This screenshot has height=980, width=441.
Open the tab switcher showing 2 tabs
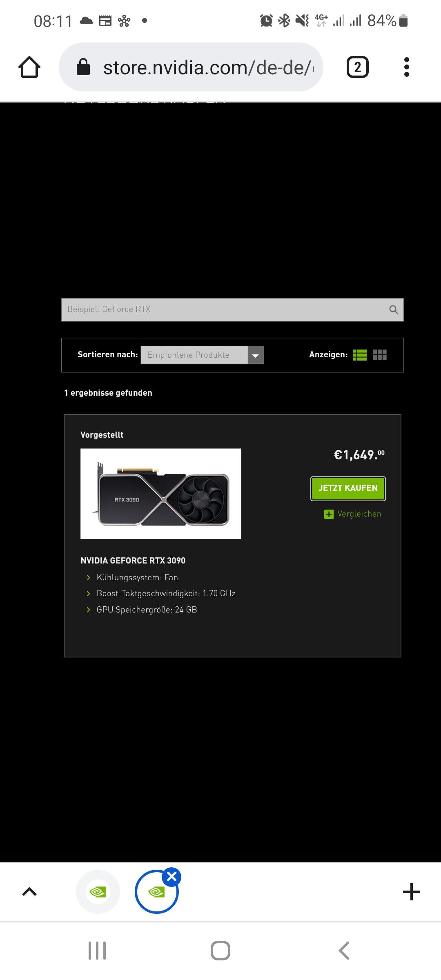click(x=357, y=67)
